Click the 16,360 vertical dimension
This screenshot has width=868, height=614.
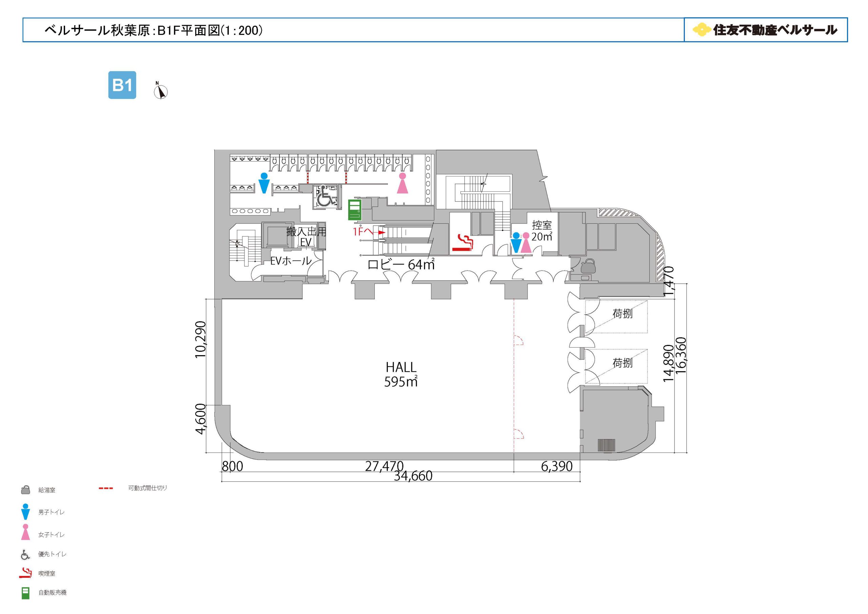(x=680, y=356)
